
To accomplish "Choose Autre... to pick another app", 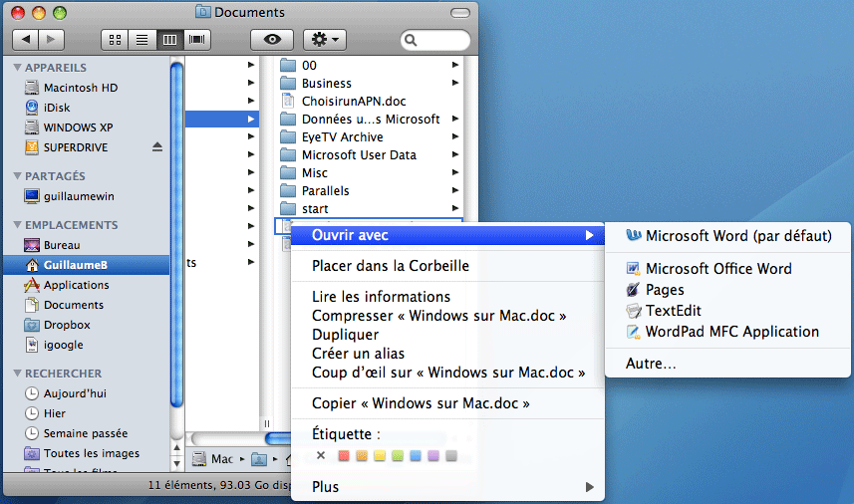I will [x=727, y=363].
